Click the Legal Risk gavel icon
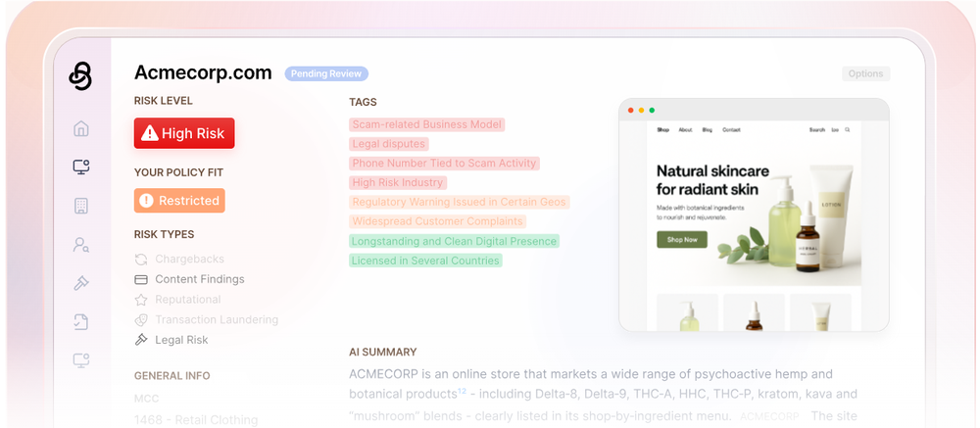The image size is (980, 428). pyautogui.click(x=141, y=340)
